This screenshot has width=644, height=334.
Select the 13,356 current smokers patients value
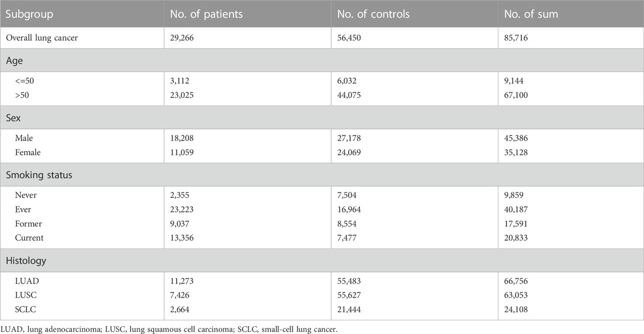(x=182, y=238)
